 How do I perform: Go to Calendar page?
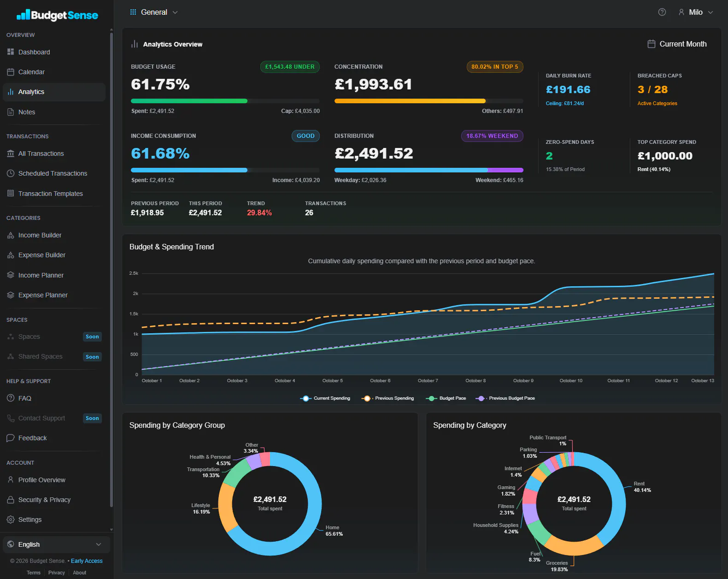(54, 72)
